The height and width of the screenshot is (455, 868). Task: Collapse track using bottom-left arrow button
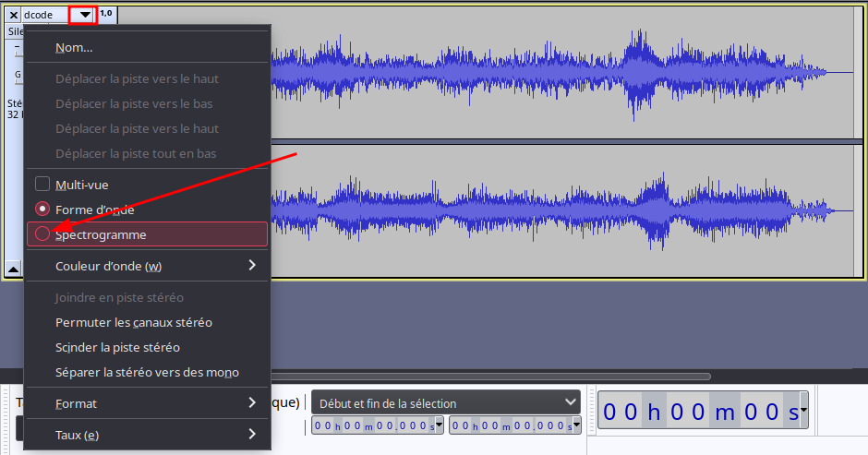tap(14, 269)
